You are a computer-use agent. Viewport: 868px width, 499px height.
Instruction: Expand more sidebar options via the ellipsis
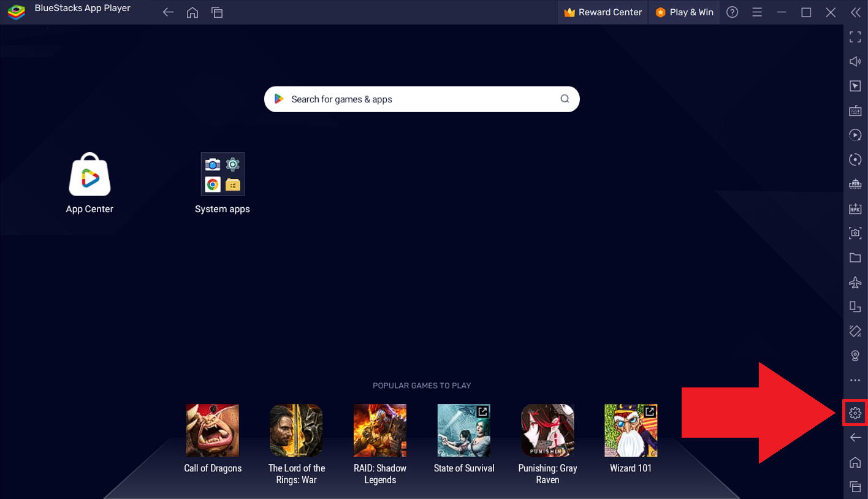click(855, 380)
